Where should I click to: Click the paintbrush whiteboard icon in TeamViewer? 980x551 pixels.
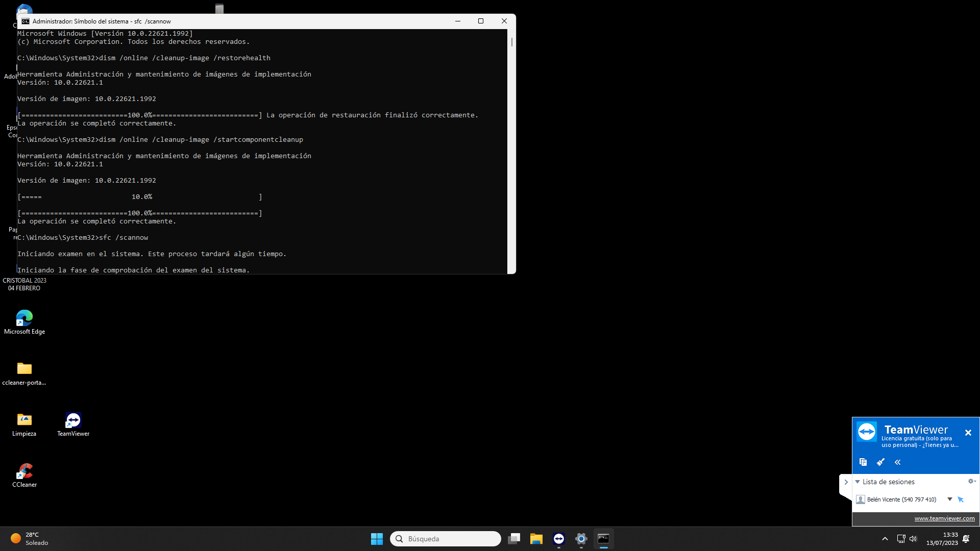[880, 462]
